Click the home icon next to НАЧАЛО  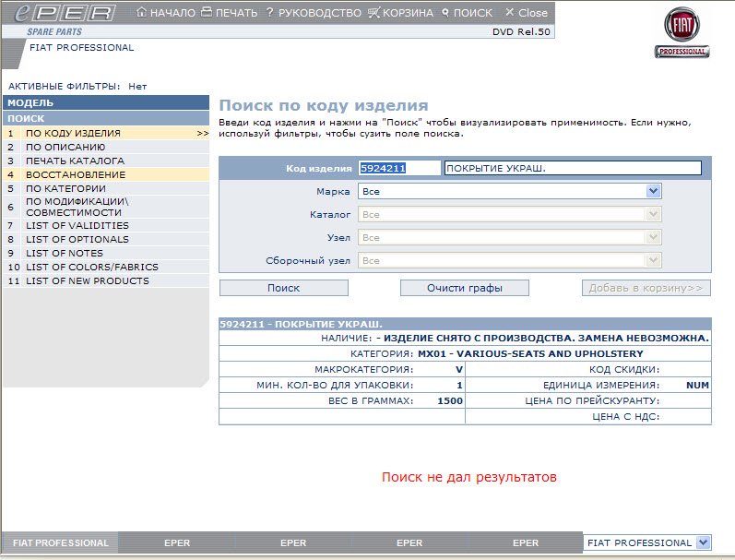141,13
